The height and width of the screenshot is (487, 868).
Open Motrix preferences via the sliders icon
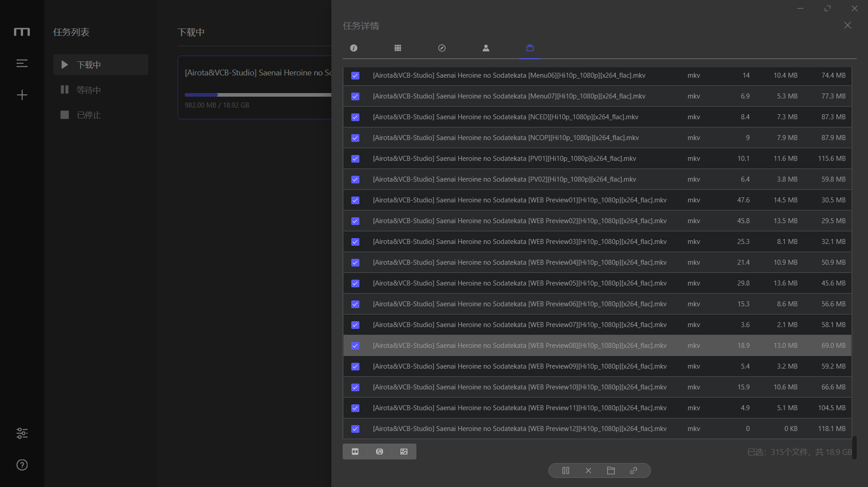click(x=22, y=433)
